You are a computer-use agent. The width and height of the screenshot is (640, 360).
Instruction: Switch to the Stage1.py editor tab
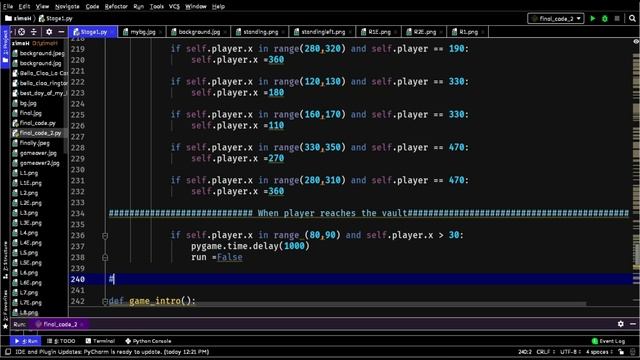(x=93, y=32)
